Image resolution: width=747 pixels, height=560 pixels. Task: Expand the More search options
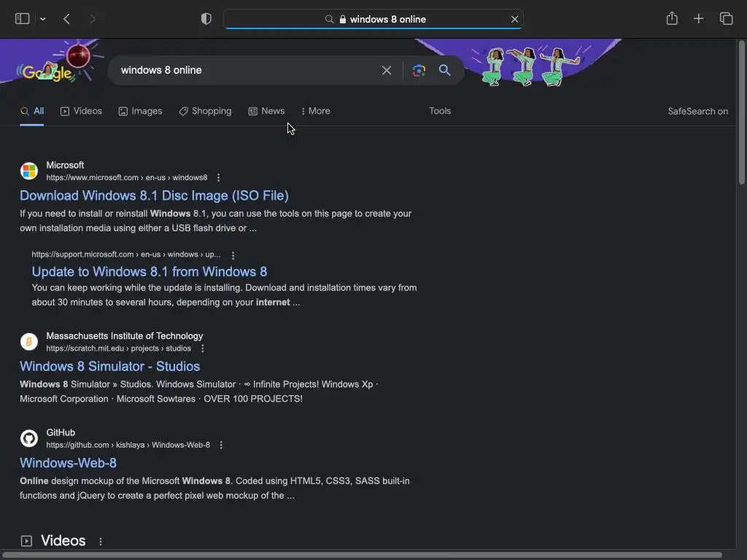315,111
